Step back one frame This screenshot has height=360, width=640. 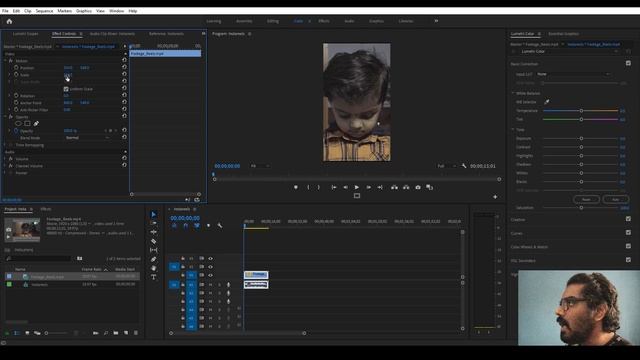(345, 187)
